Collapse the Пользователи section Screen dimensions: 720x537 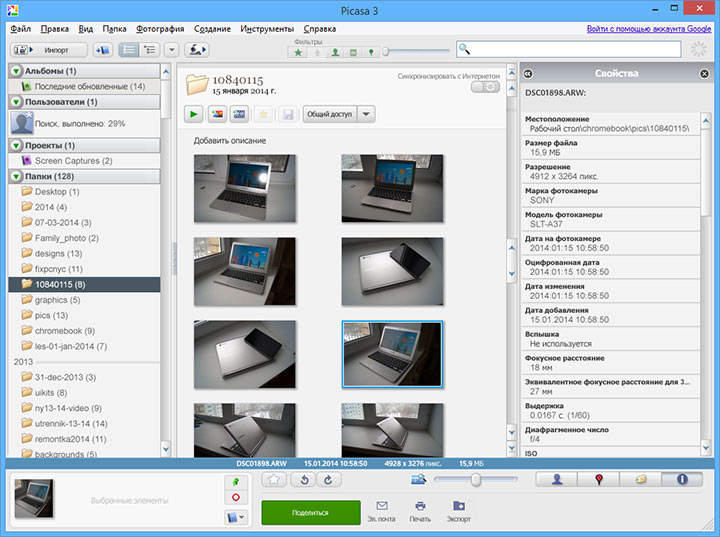pos(17,102)
